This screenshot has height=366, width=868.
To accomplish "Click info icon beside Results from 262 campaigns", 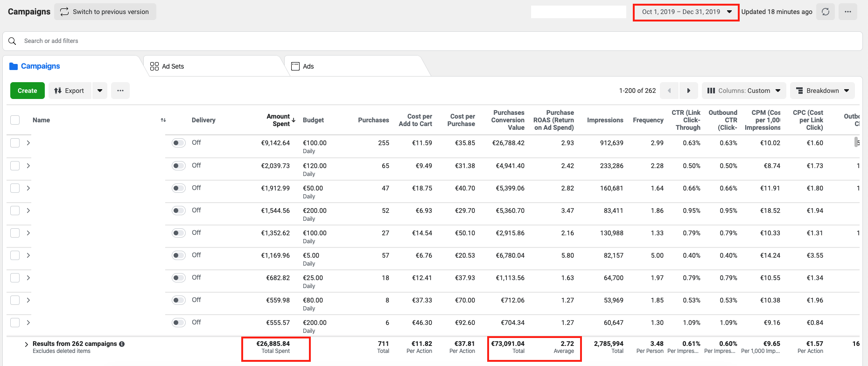I will pyautogui.click(x=122, y=344).
